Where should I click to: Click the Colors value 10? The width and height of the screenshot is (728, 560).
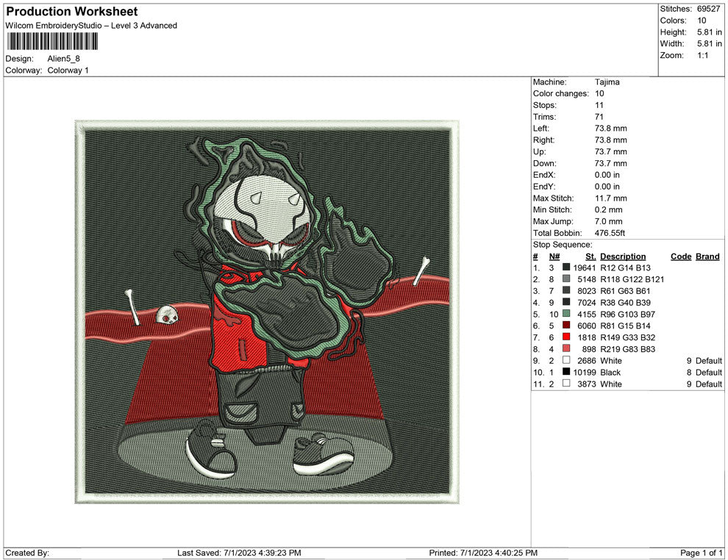pyautogui.click(x=702, y=21)
